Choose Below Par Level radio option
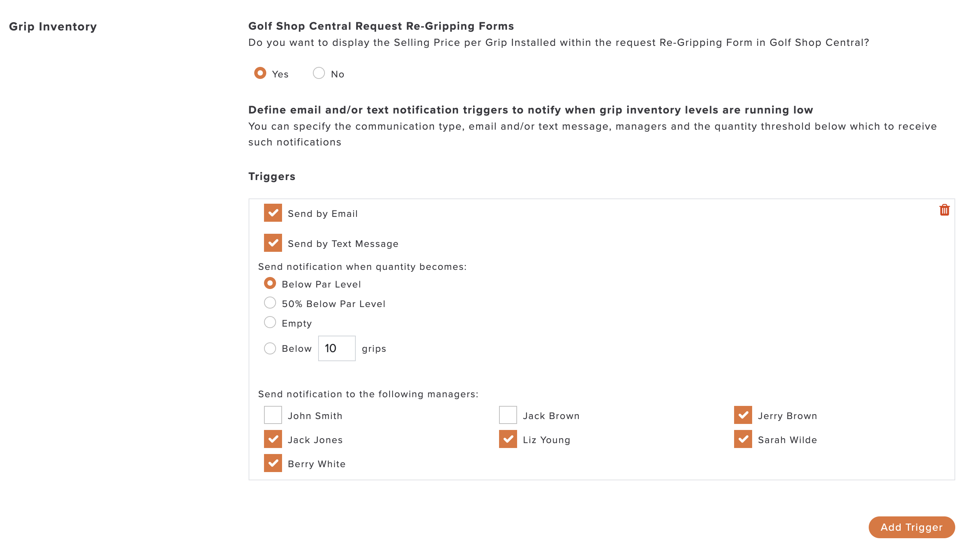This screenshot has height=560, width=965. (x=270, y=283)
